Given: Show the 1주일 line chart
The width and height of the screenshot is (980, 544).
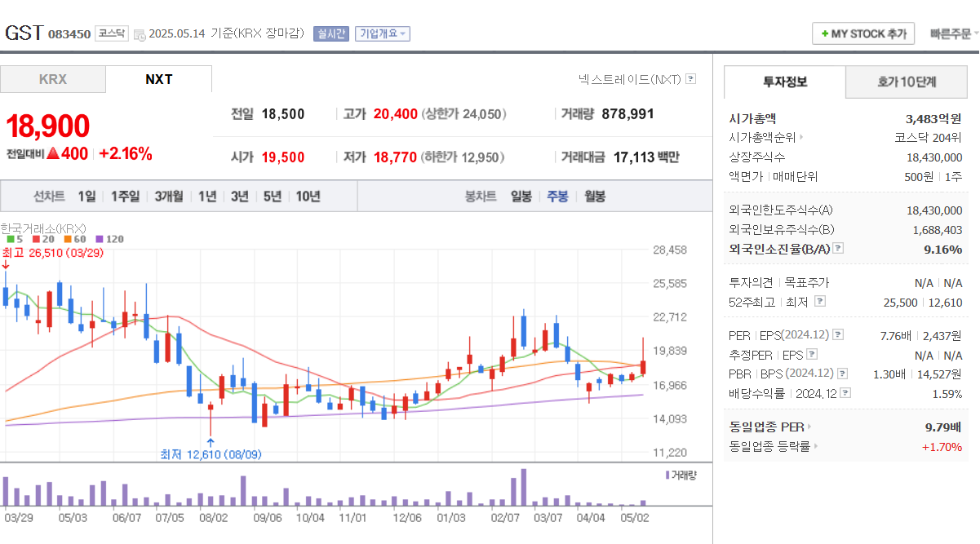Looking at the screenshot, I should (x=125, y=197).
